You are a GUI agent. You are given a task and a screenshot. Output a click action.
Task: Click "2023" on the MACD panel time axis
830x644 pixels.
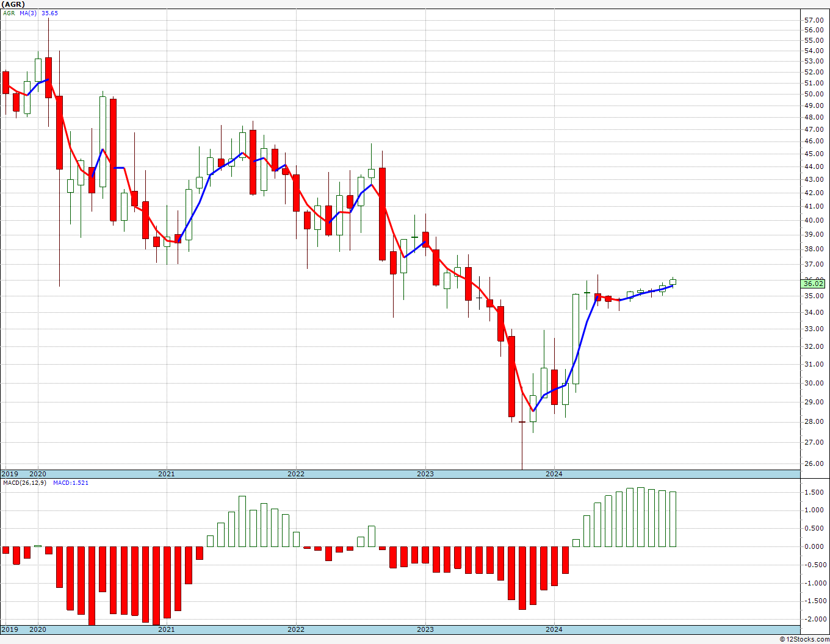[x=425, y=629]
